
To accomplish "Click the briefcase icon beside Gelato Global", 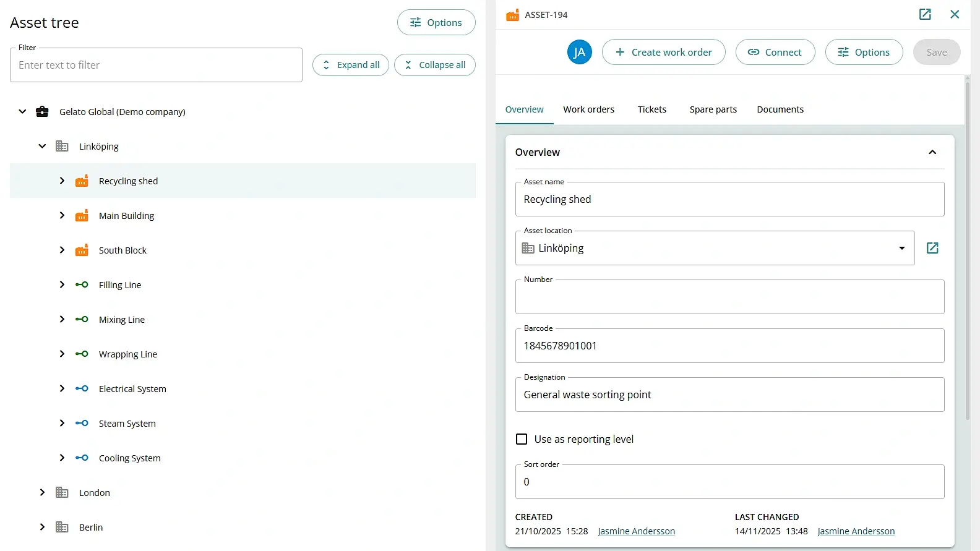I will click(42, 112).
